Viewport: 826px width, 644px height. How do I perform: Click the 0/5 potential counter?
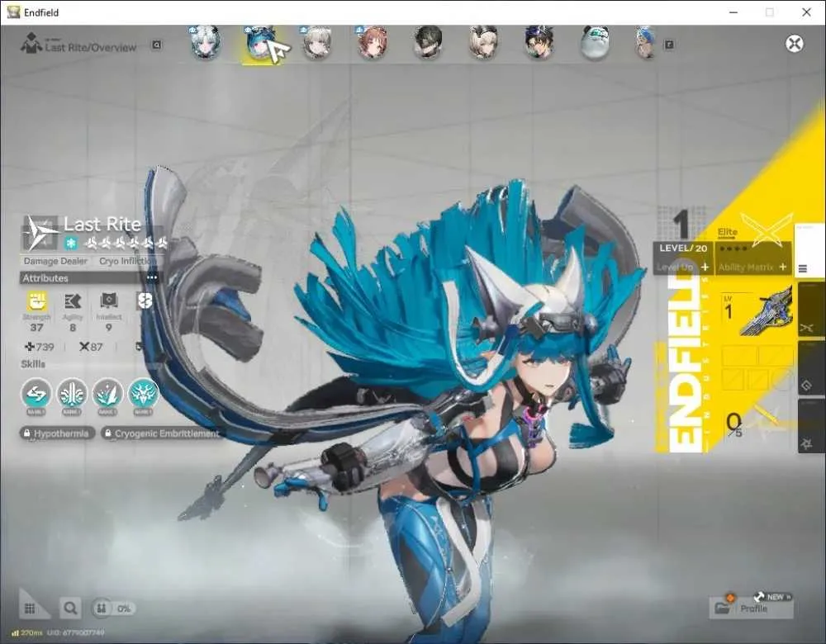734,424
